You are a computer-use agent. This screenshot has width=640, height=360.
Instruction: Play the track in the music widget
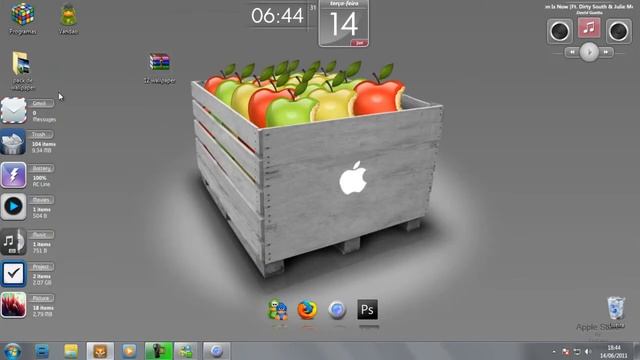tap(589, 52)
